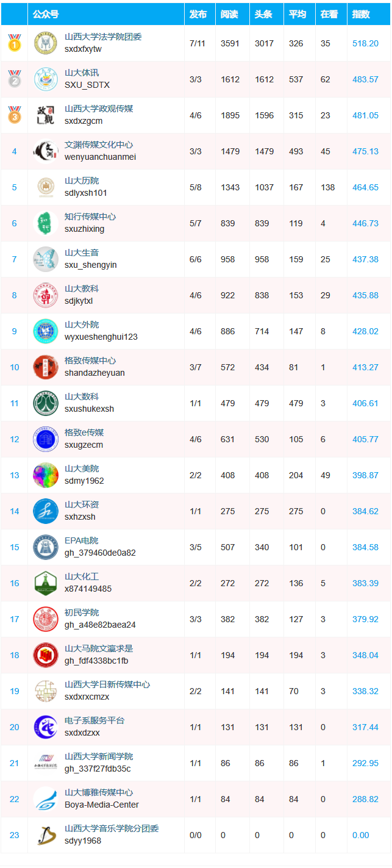Image resolution: width=392 pixels, height=868 pixels.
Task: Click the 山大博雅传媒中心 logo
Action: click(46, 799)
